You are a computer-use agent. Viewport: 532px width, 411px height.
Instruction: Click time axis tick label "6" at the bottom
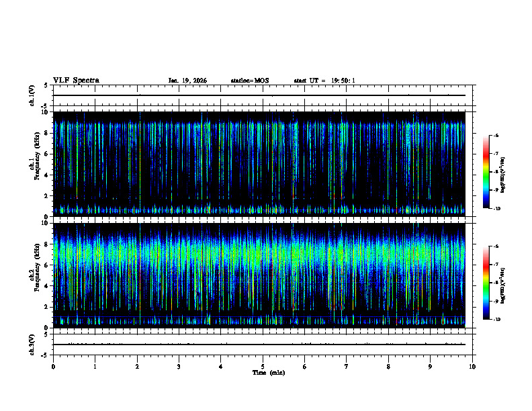(305, 367)
